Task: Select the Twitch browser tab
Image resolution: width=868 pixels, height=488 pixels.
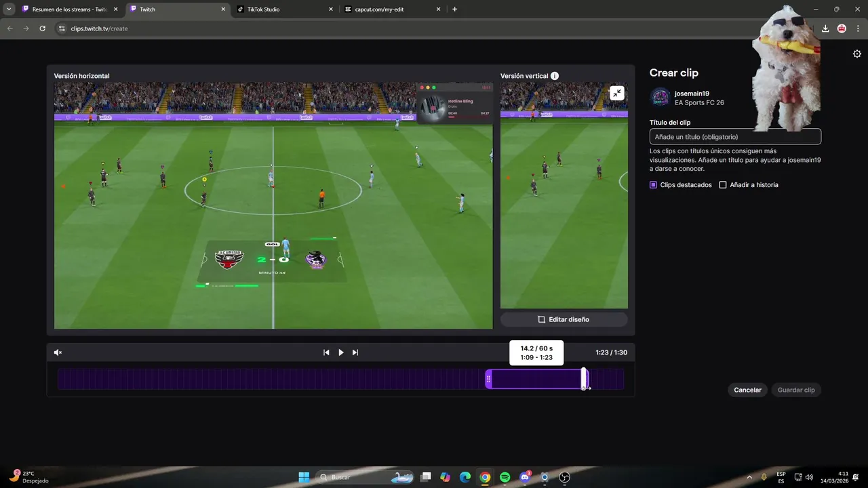Action: click(x=178, y=9)
